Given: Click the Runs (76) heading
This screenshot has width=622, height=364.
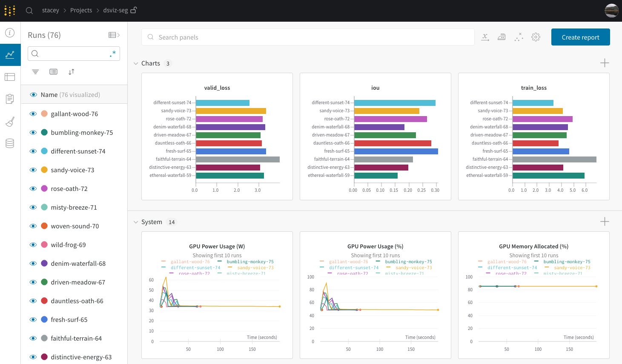Looking at the screenshot, I should pos(44,35).
